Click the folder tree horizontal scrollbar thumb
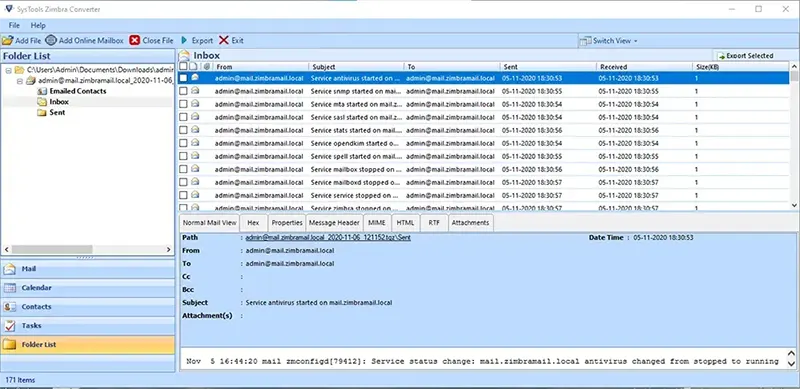 pos(52,250)
